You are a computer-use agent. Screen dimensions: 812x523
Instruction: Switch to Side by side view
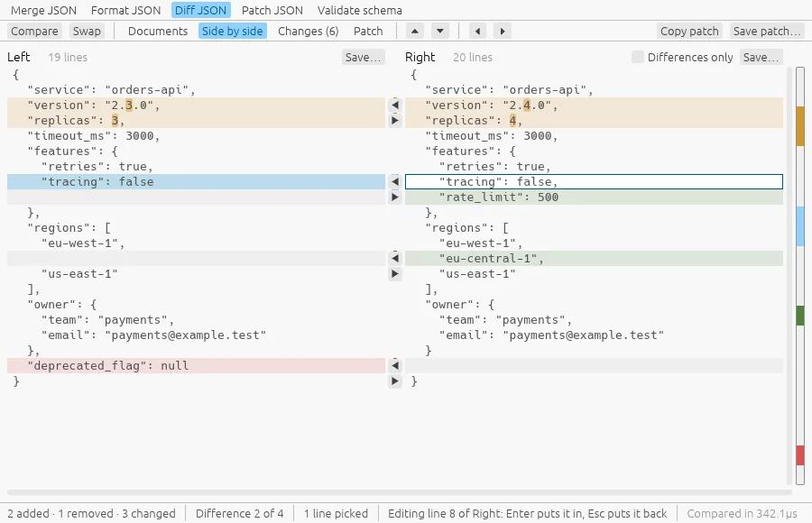click(x=233, y=31)
